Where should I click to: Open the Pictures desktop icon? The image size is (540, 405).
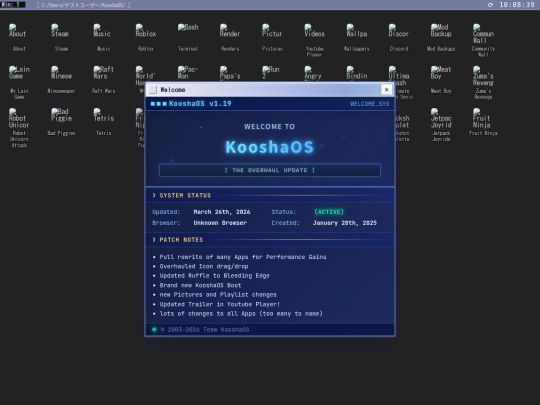tap(272, 38)
